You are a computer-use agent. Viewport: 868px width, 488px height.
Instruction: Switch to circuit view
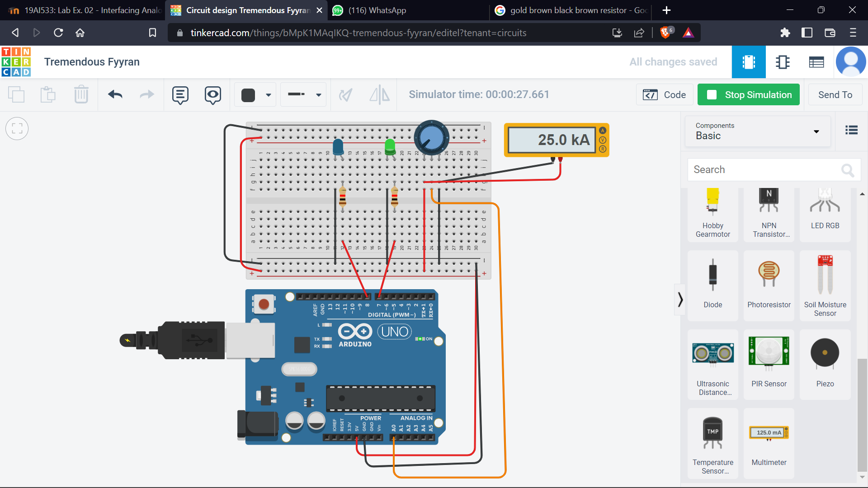point(749,62)
